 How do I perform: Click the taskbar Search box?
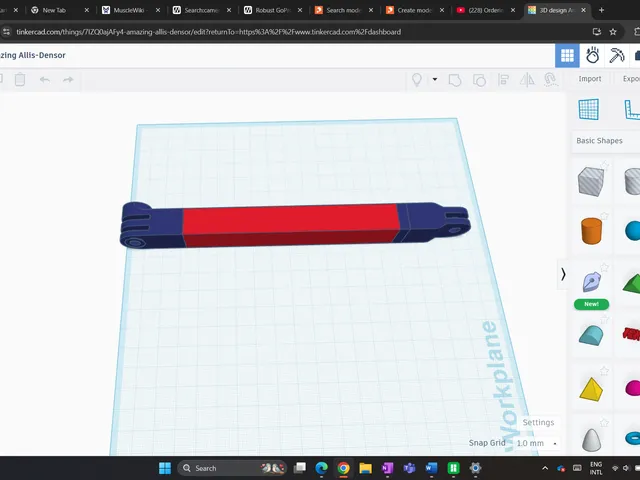[x=231, y=468]
